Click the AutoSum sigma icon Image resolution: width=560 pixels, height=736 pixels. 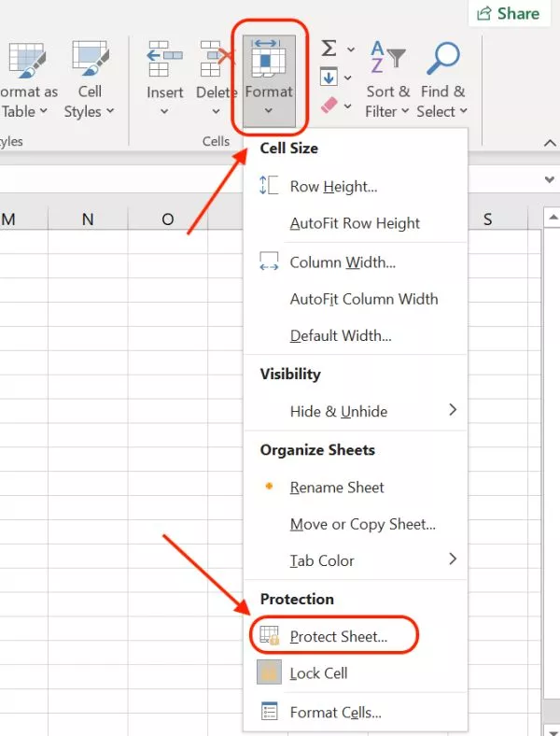pos(329,48)
